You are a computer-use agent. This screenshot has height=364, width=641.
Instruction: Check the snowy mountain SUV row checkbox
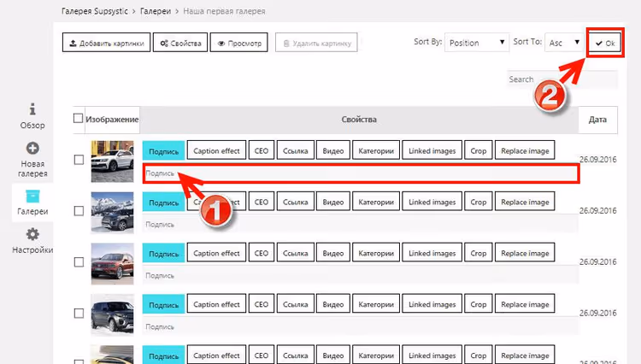79,211
